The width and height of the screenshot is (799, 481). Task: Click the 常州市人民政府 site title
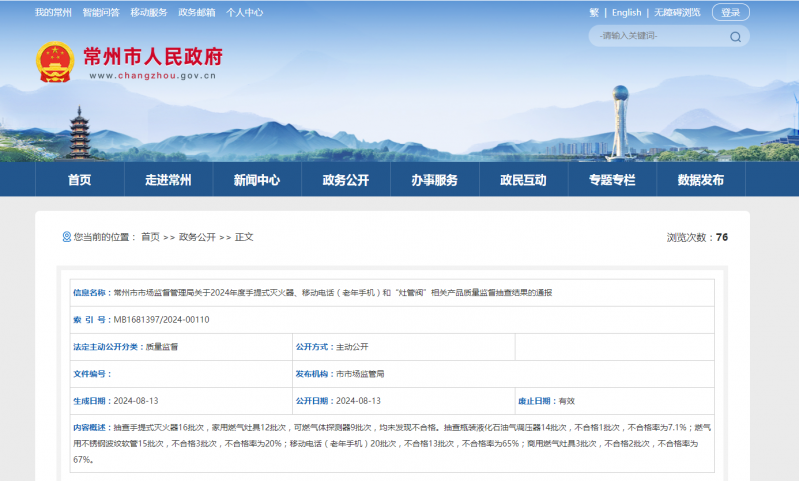coord(153,57)
